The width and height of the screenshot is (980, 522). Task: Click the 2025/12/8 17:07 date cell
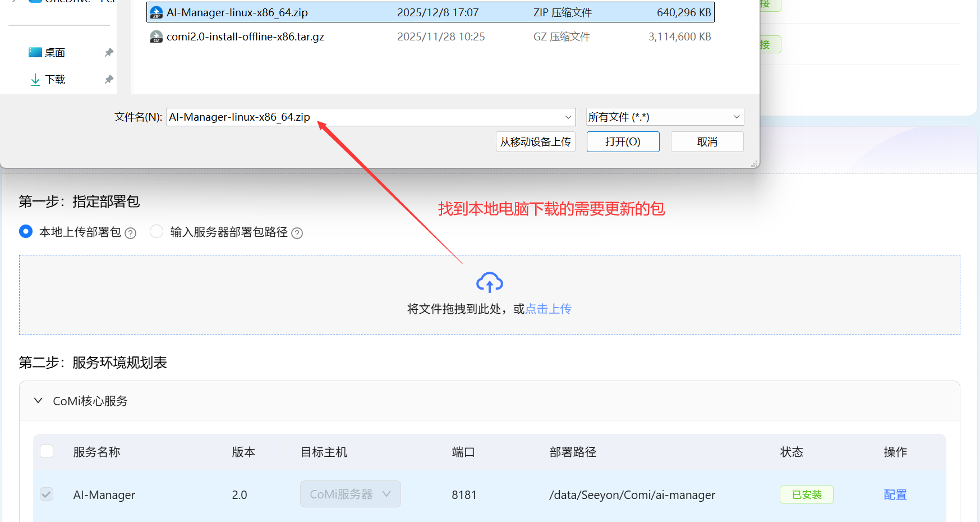coord(438,12)
